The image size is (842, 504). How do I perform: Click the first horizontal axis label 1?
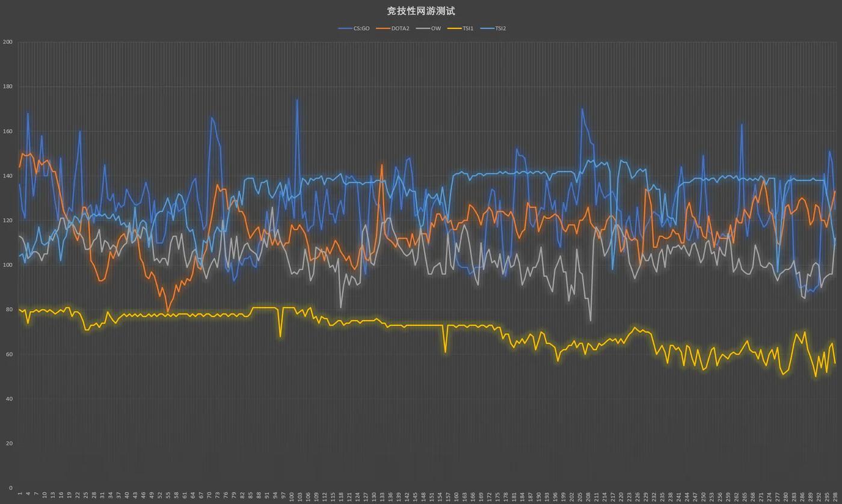pyautogui.click(x=20, y=494)
